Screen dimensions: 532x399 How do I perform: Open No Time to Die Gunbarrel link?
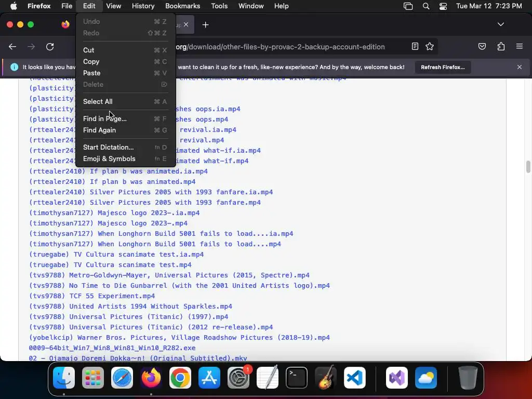coord(179,286)
